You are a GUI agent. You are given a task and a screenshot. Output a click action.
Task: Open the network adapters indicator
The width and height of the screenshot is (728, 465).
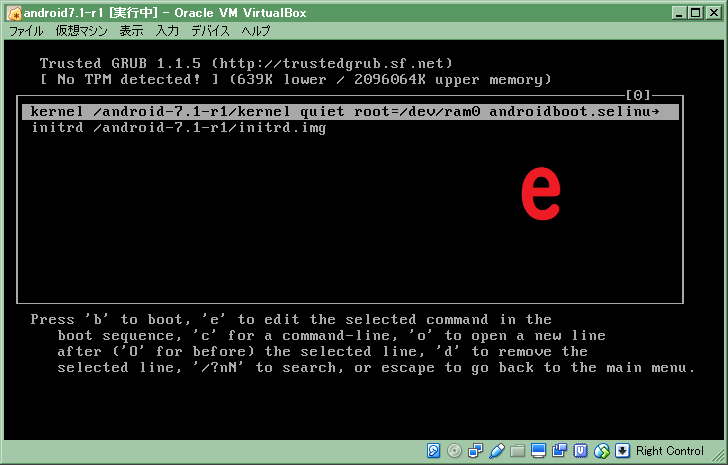[475, 451]
